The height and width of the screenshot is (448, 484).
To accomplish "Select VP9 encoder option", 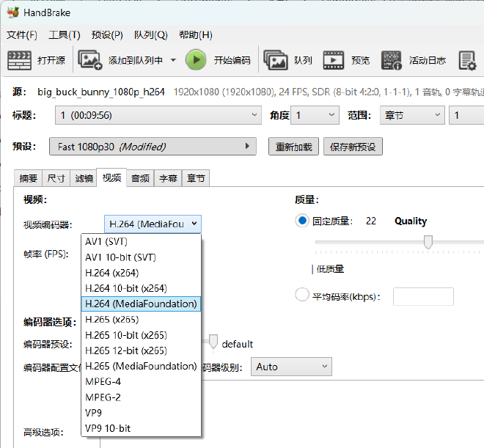I will tap(141, 413).
